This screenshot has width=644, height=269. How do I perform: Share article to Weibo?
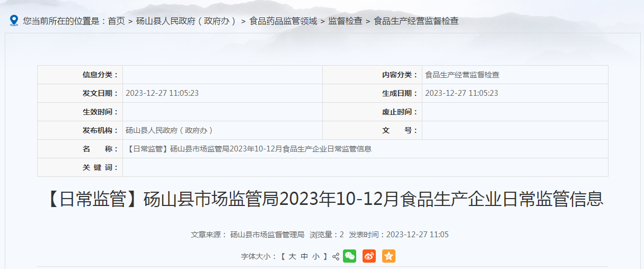tap(369, 256)
